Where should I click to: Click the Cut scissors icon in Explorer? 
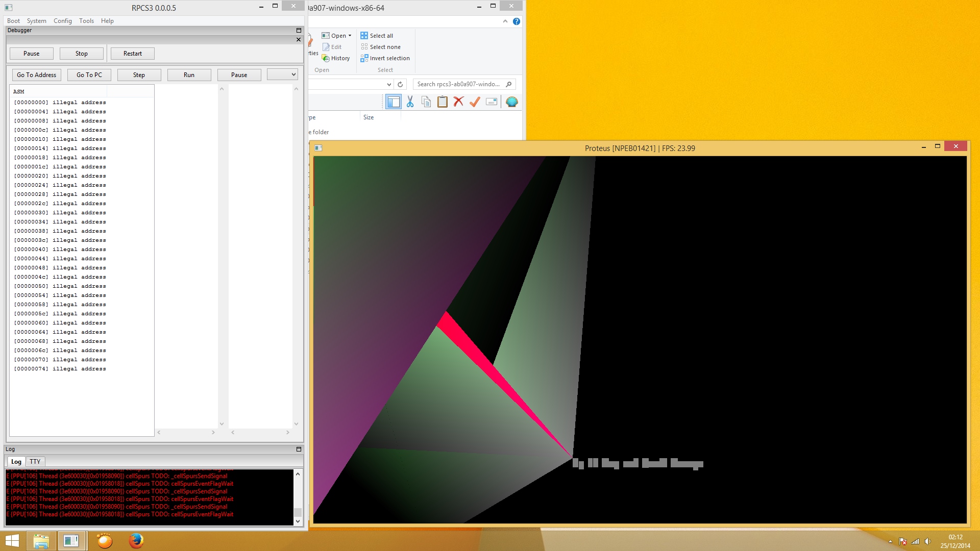[410, 102]
